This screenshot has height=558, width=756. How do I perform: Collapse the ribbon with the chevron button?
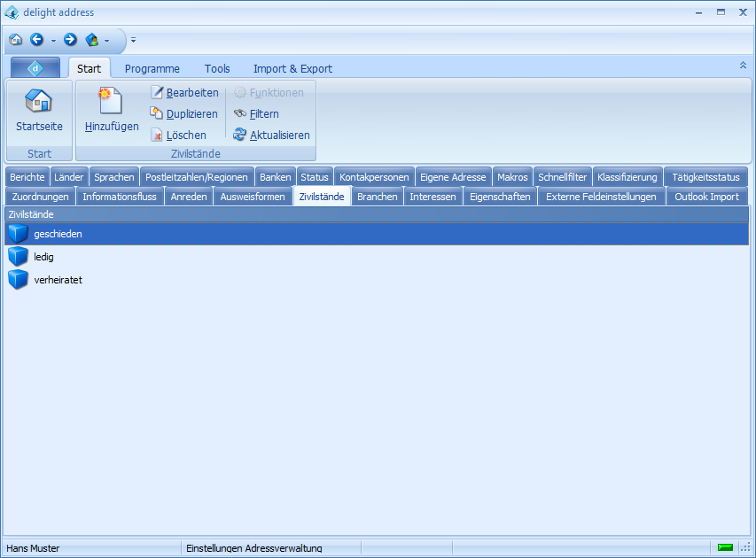[743, 66]
